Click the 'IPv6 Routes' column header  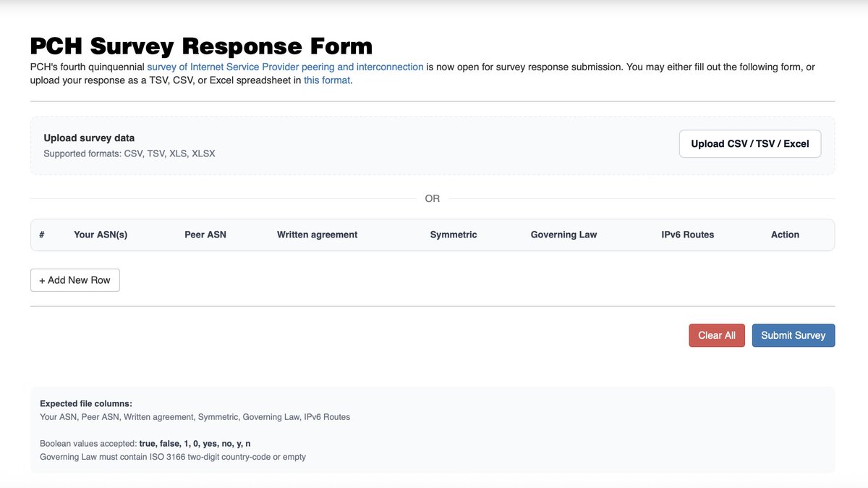click(x=688, y=235)
